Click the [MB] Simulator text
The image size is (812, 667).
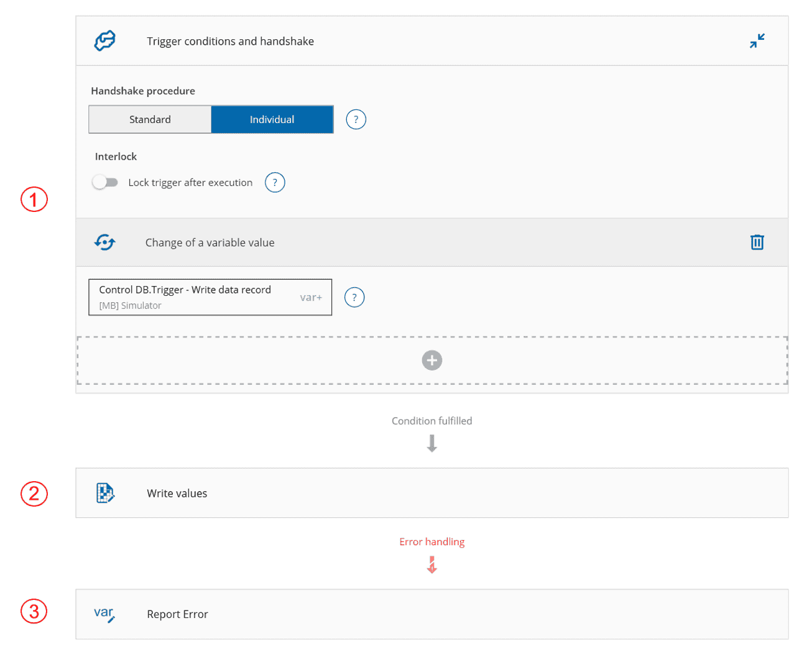click(130, 306)
